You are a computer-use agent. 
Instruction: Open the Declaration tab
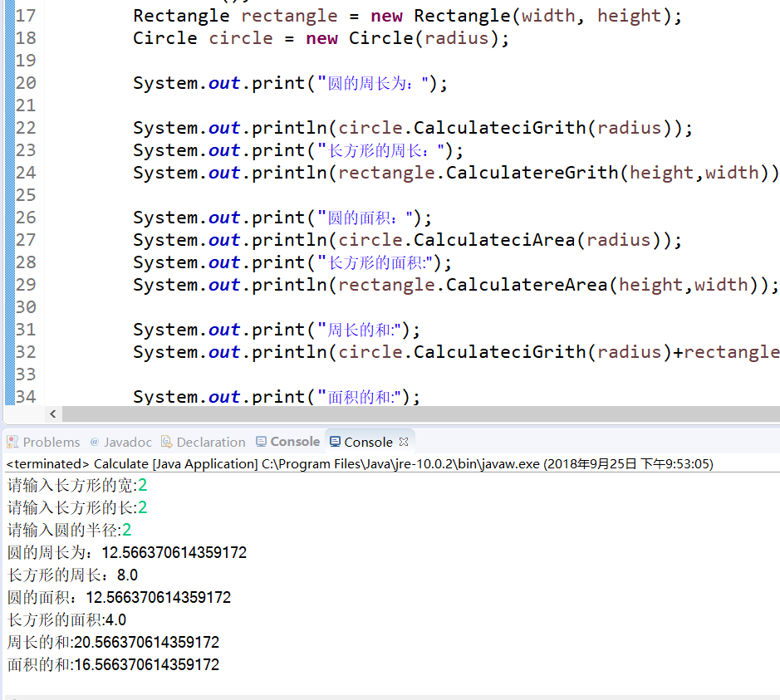[x=204, y=442]
